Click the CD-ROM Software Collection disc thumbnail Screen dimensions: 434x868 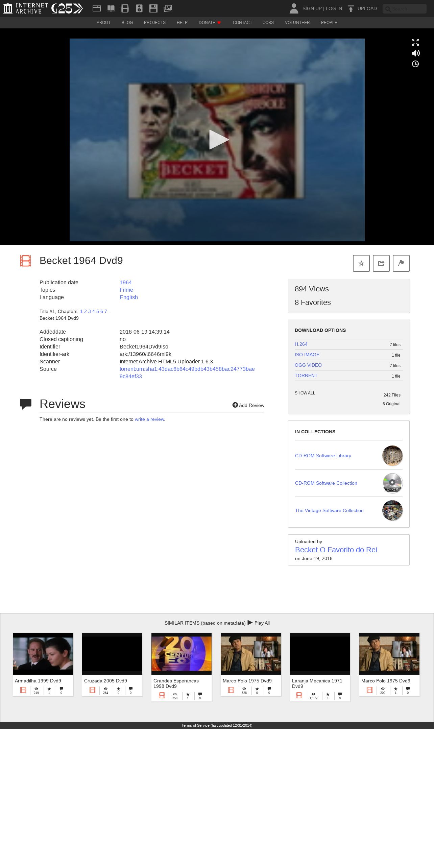pos(392,483)
